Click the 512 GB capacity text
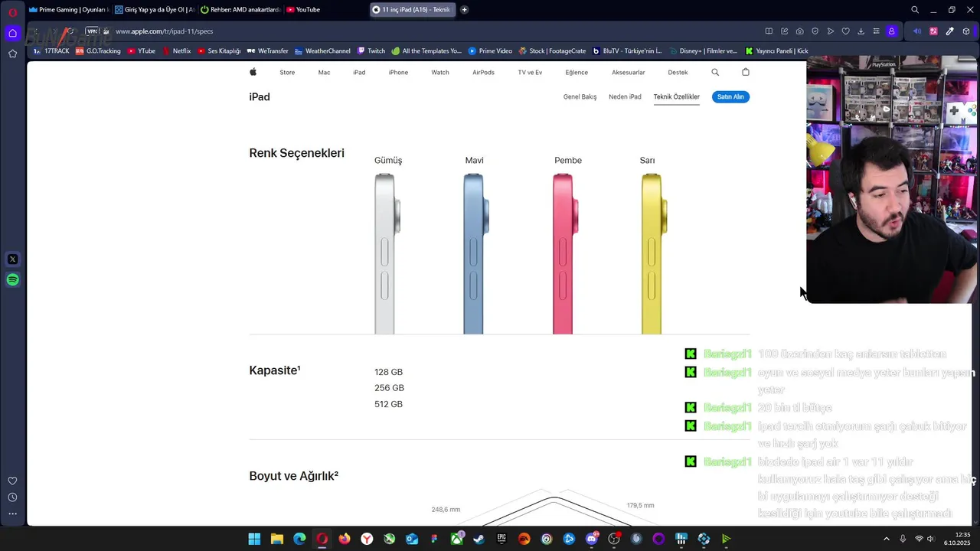 [x=388, y=404]
